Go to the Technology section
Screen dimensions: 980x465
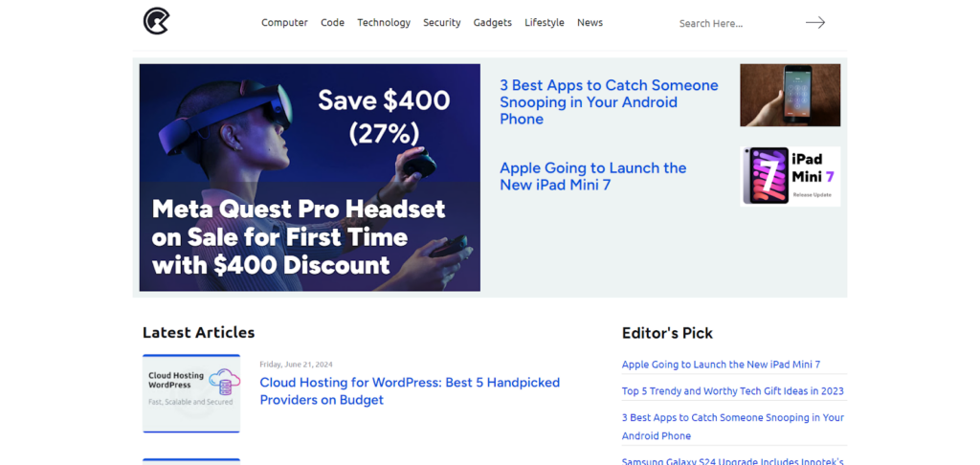[384, 23]
